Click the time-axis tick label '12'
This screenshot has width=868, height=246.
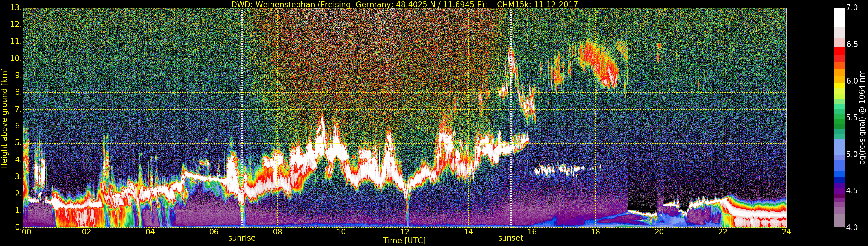405,232
